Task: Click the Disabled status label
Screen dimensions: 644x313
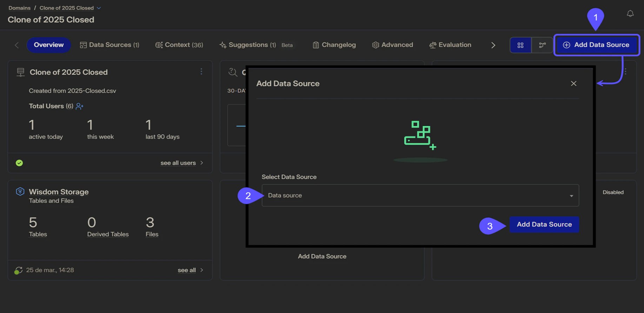Action: 613,192
